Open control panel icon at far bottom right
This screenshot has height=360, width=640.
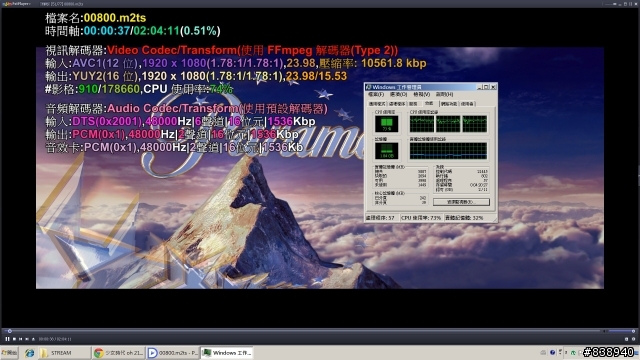coord(633,339)
